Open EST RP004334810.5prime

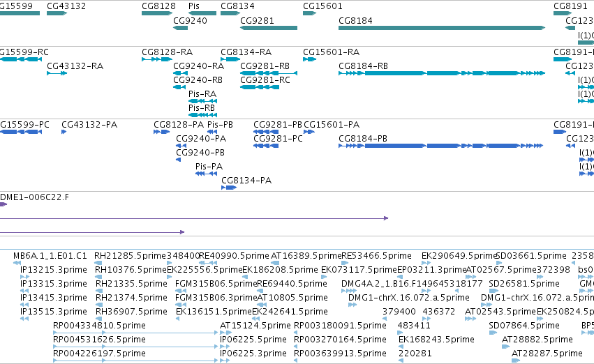coord(99,326)
